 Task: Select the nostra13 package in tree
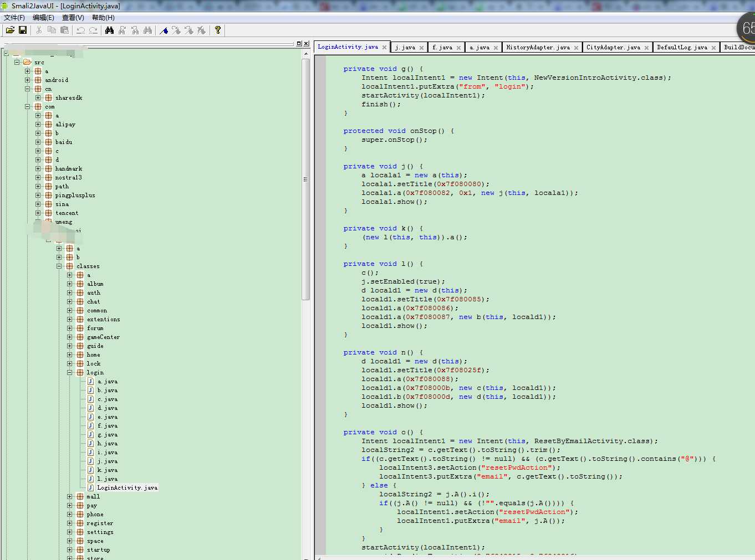[x=68, y=177]
